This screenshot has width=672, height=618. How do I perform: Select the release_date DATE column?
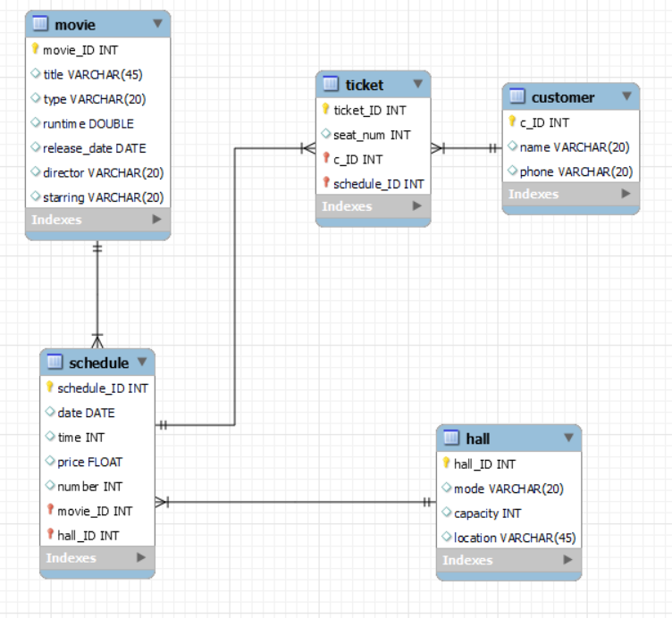point(98,148)
